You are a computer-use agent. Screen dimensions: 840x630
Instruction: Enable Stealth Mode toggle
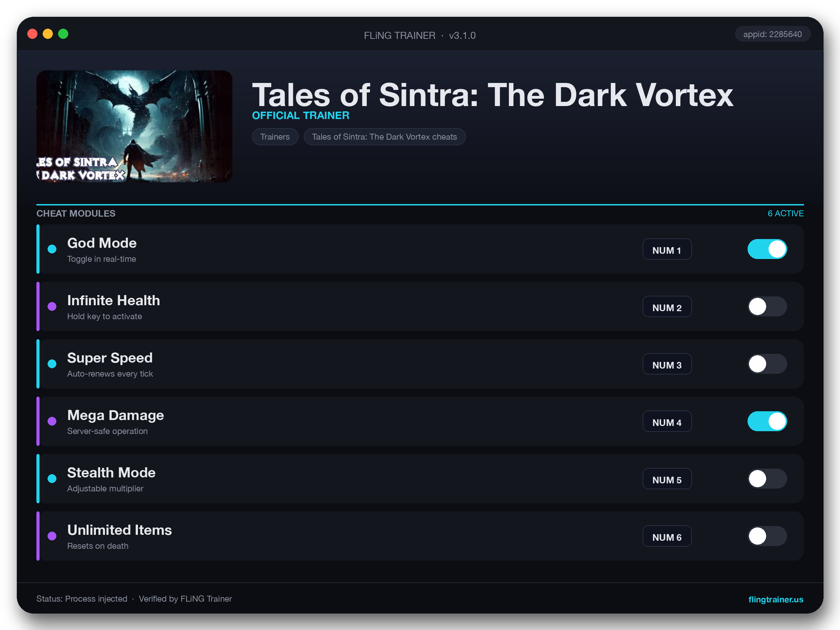(x=767, y=478)
